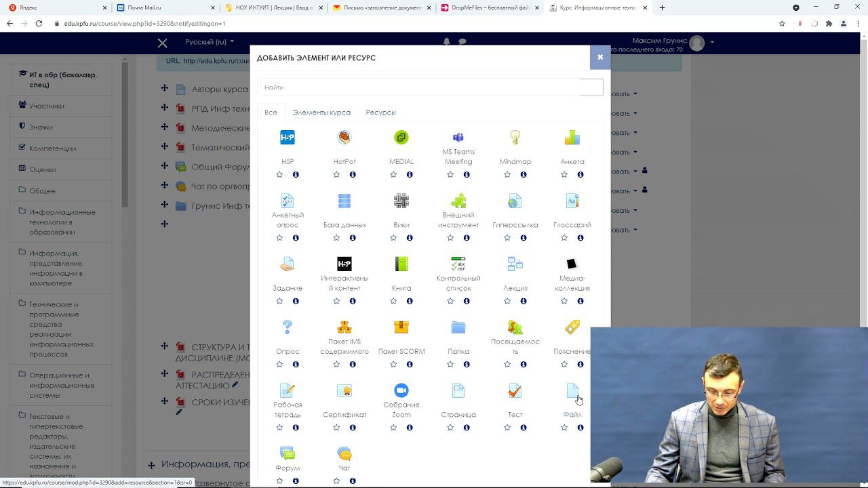Choose the Лекция activity icon
Viewport: 868px width, 488px height.
click(515, 264)
